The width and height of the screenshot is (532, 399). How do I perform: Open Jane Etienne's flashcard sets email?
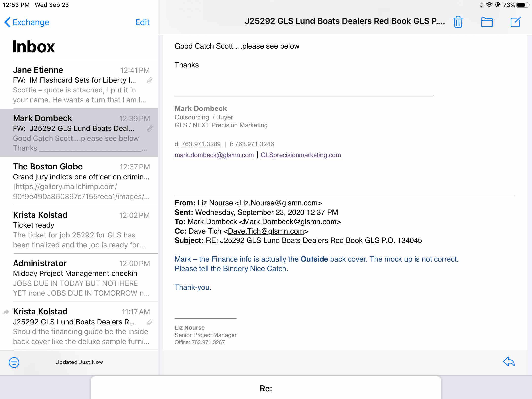pos(81,85)
